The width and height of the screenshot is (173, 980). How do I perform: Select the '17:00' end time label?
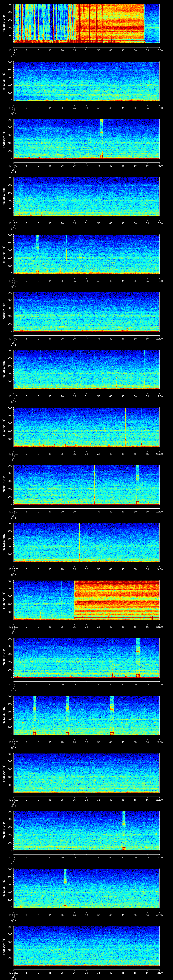[x=160, y=166]
